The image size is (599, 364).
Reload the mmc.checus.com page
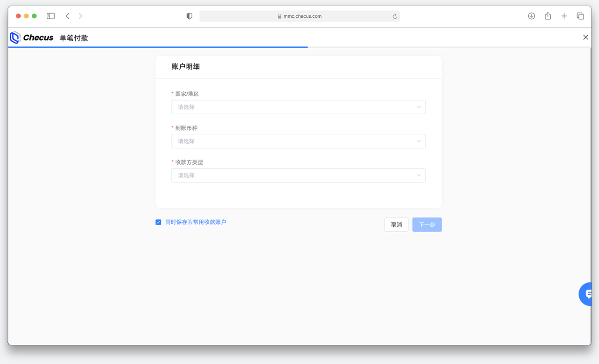394,16
